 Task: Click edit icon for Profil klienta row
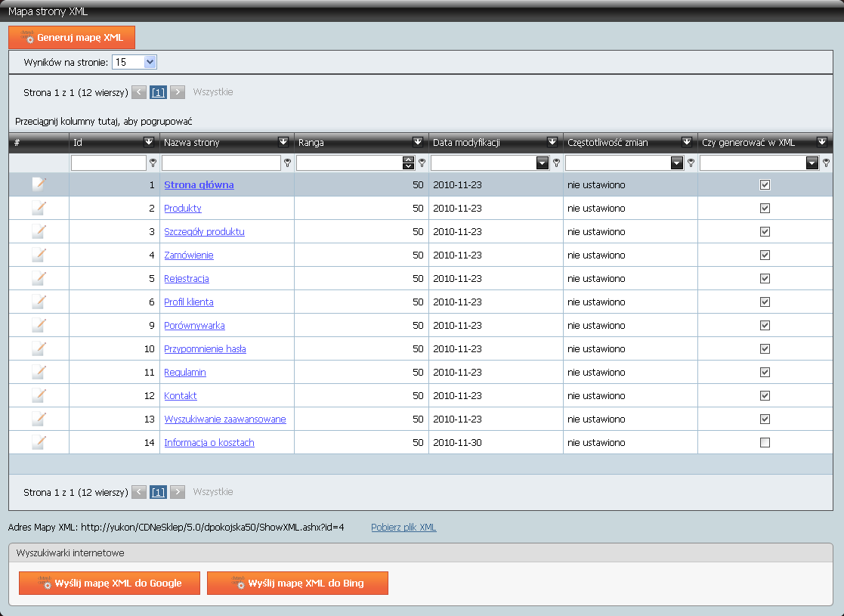tap(39, 302)
